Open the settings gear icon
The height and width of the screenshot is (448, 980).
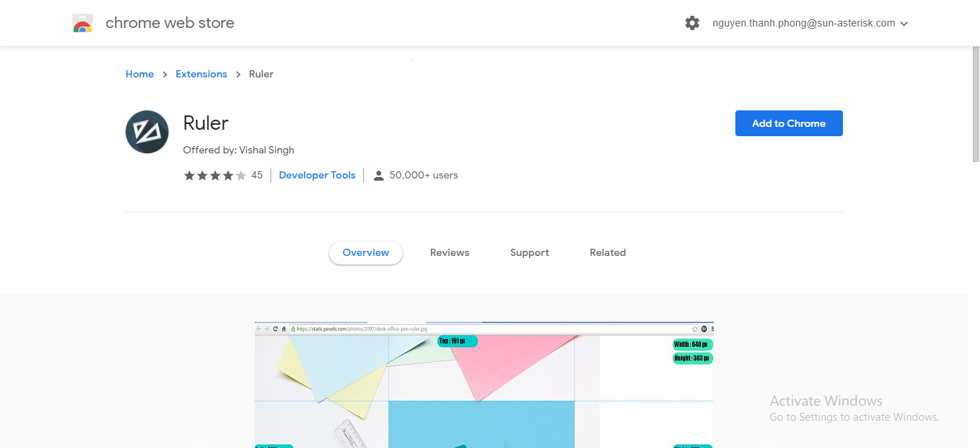(x=692, y=23)
